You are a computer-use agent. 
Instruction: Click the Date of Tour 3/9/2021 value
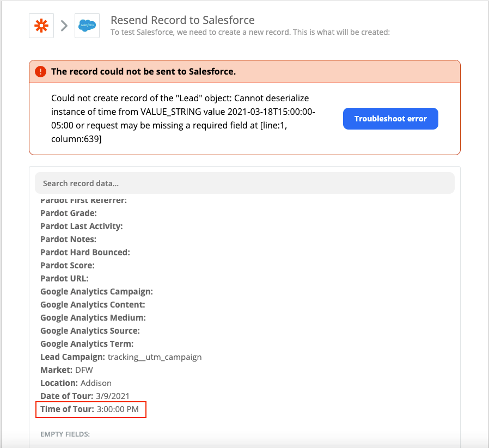click(113, 396)
